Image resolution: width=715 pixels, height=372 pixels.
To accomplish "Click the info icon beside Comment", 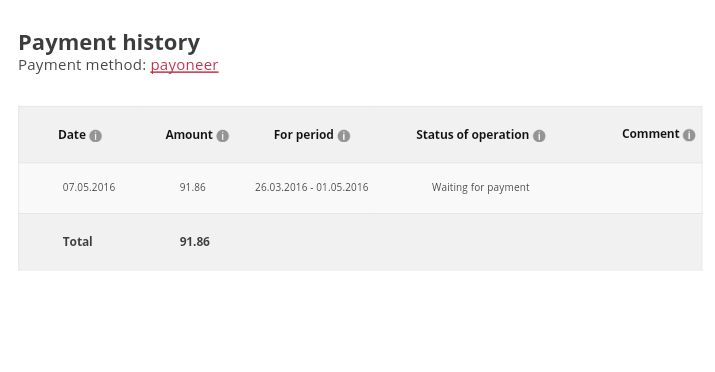I will click(689, 135).
